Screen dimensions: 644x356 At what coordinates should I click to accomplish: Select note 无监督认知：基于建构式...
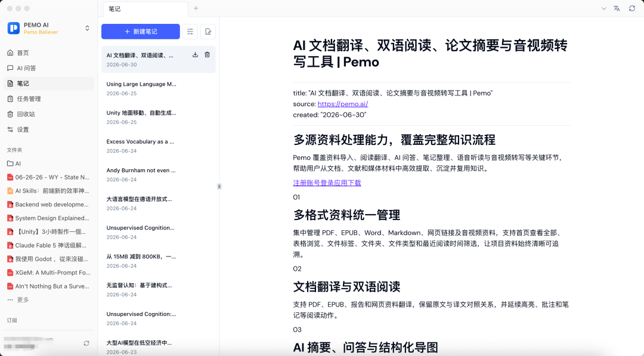click(x=159, y=289)
